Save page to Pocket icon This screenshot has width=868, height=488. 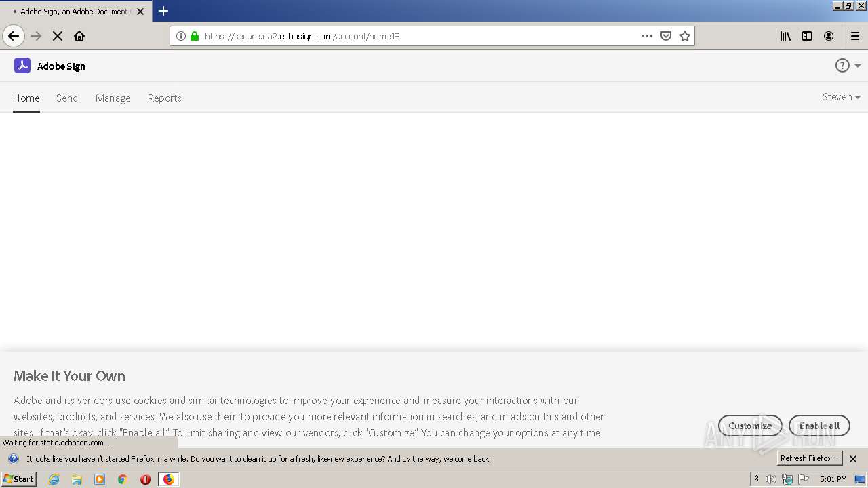[x=666, y=36]
